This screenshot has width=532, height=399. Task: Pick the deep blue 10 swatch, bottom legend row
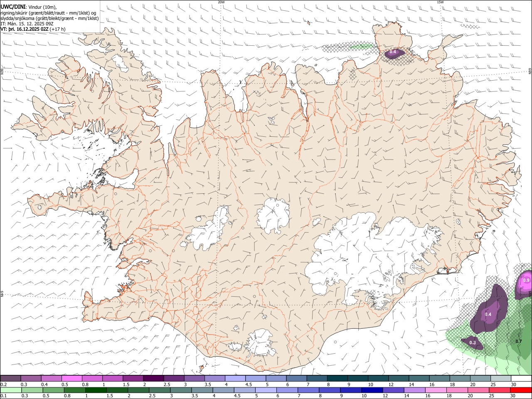tap(372, 390)
